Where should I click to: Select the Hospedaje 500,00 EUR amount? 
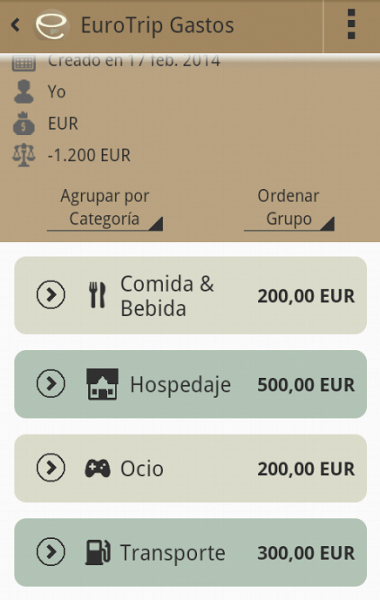[306, 385]
